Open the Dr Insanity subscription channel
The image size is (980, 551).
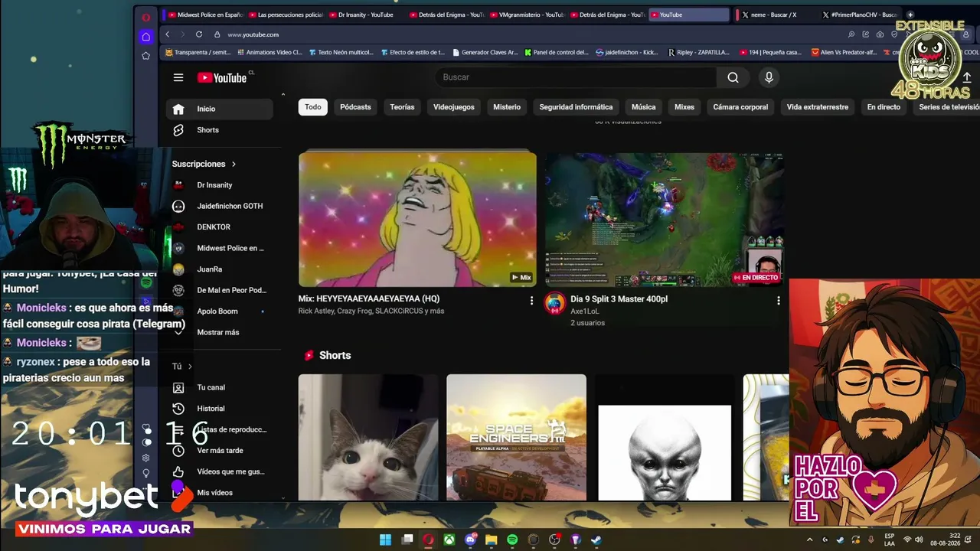[x=219, y=185]
